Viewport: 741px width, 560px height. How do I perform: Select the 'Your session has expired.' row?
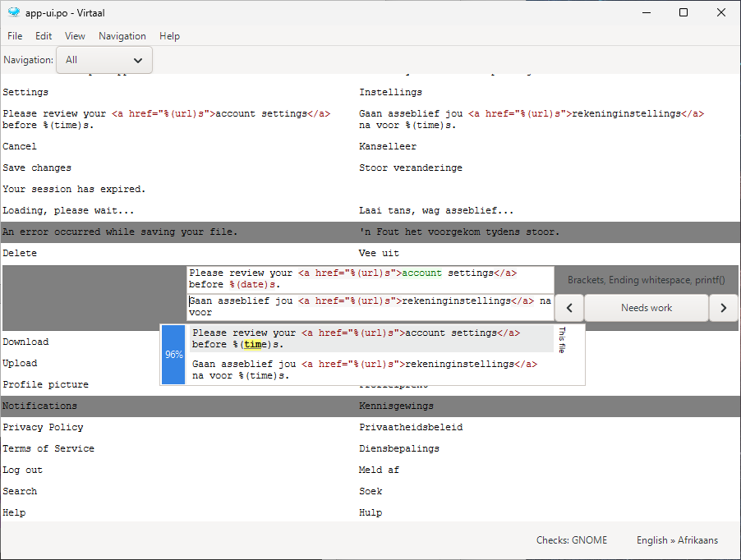(x=370, y=189)
